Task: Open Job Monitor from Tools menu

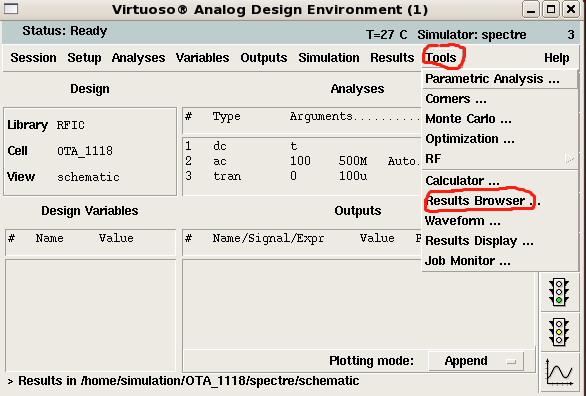Action: 500,261
